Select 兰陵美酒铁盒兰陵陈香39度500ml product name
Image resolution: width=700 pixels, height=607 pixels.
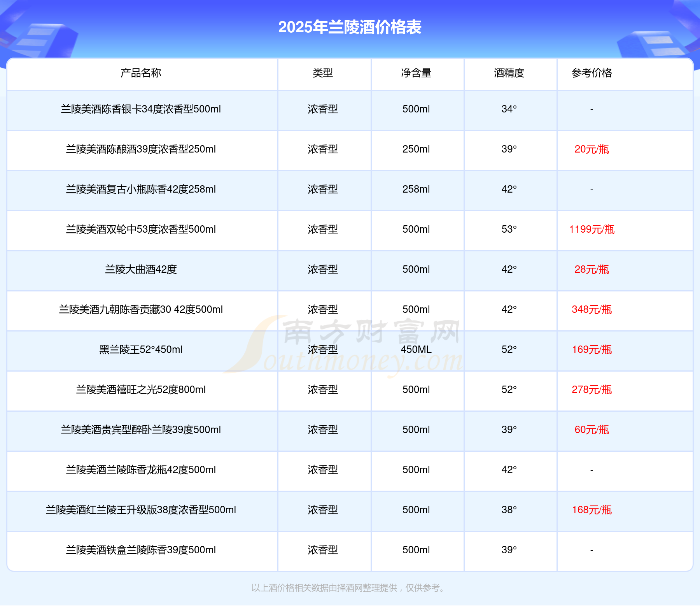point(141,550)
